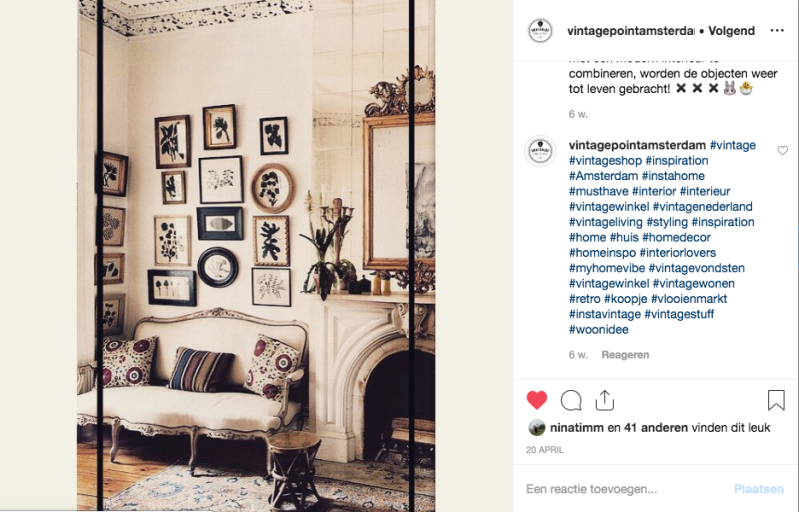Unlike the post with red heart icon

pyautogui.click(x=537, y=400)
